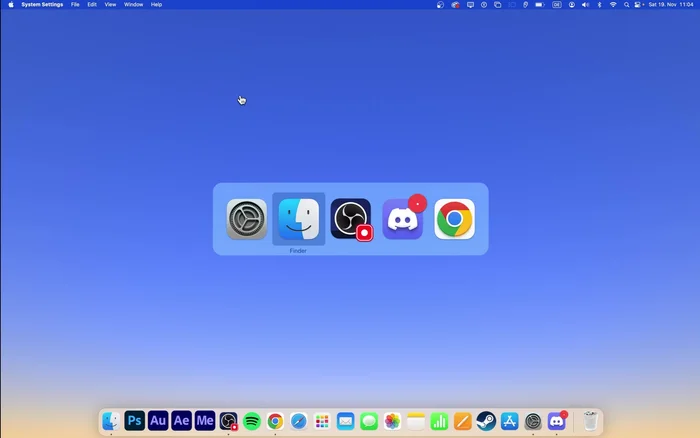
Task: Select Finder in the app switcher
Action: point(299,219)
